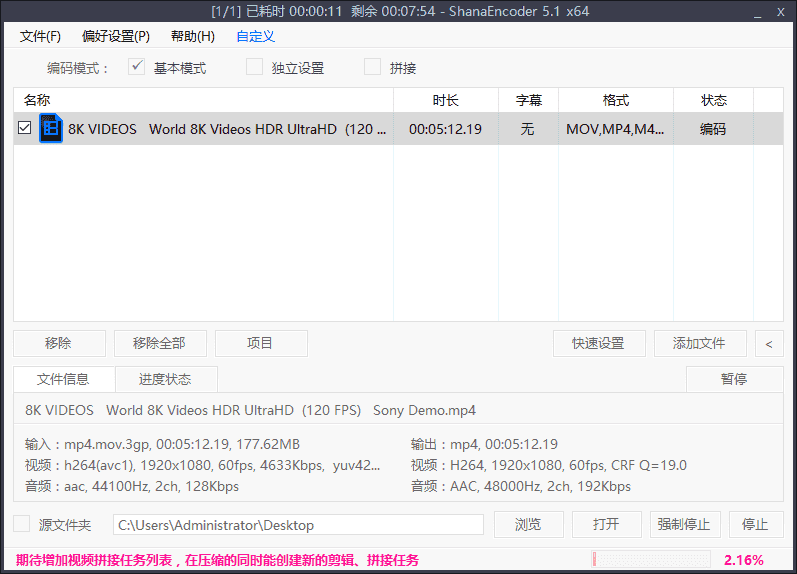Viewport: 797px width, 574px height.
Task: Click 打开 to open output folder
Action: click(x=606, y=524)
